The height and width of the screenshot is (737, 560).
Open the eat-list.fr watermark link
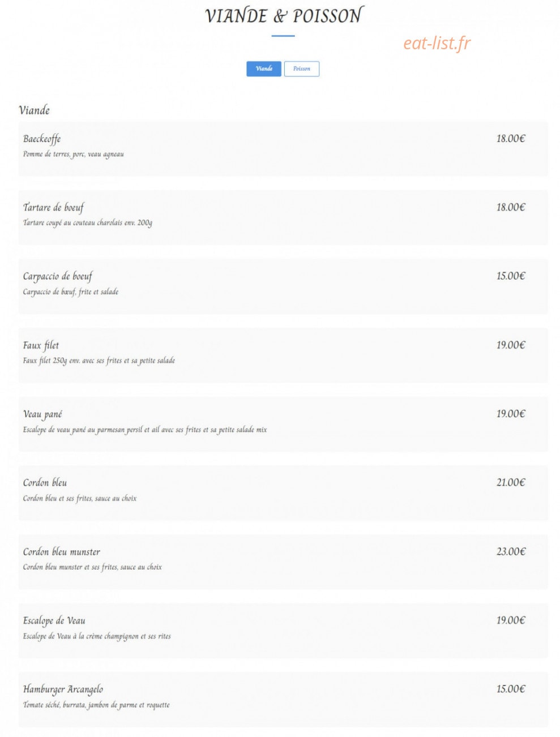pyautogui.click(x=437, y=43)
